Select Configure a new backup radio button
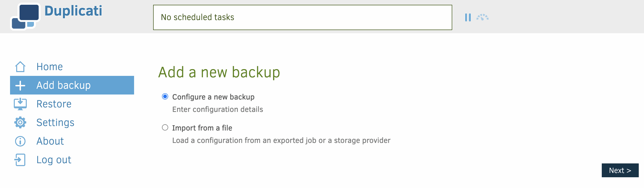This screenshot has height=188, width=644. pos(165,97)
